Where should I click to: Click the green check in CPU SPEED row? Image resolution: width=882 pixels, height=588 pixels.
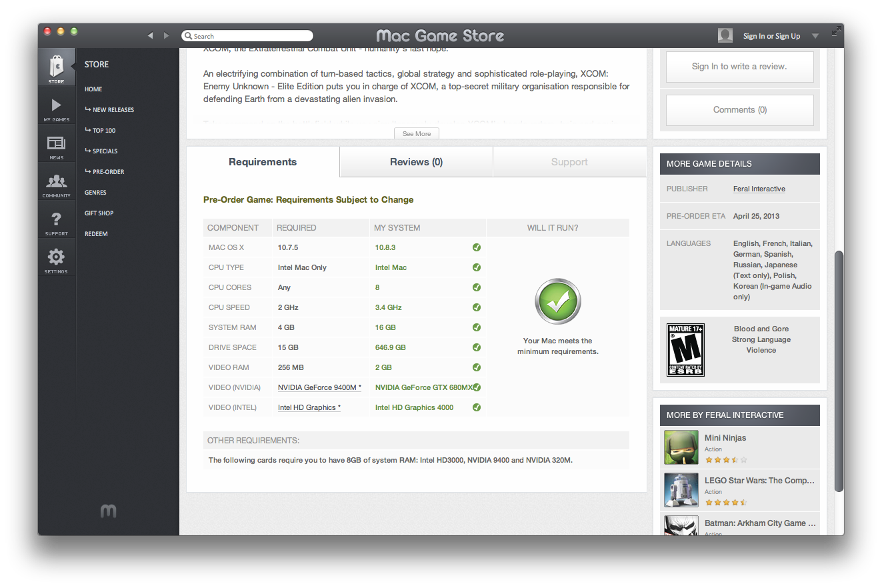477,307
